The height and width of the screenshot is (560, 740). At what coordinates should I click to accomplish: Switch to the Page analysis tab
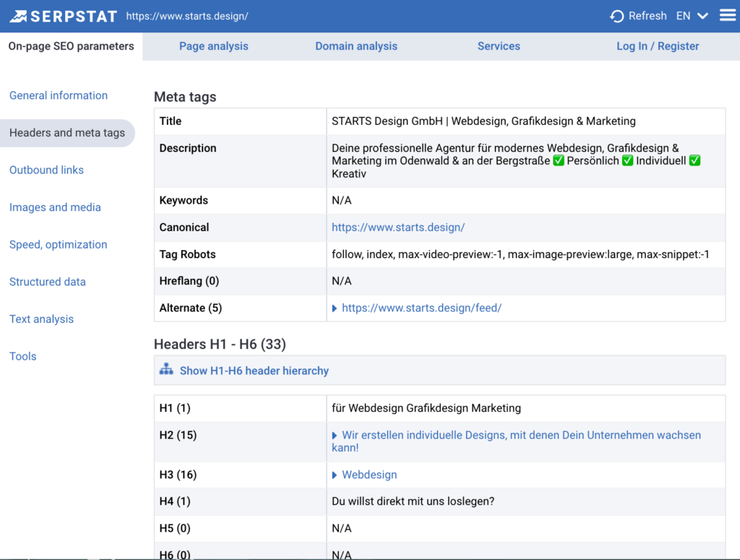(213, 46)
